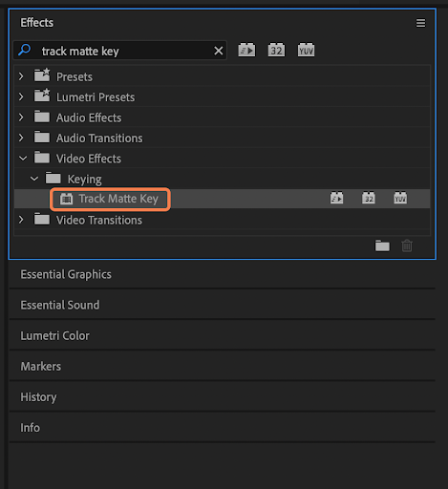
Task: Toggle the Accelerated Effects filter button
Action: point(246,50)
